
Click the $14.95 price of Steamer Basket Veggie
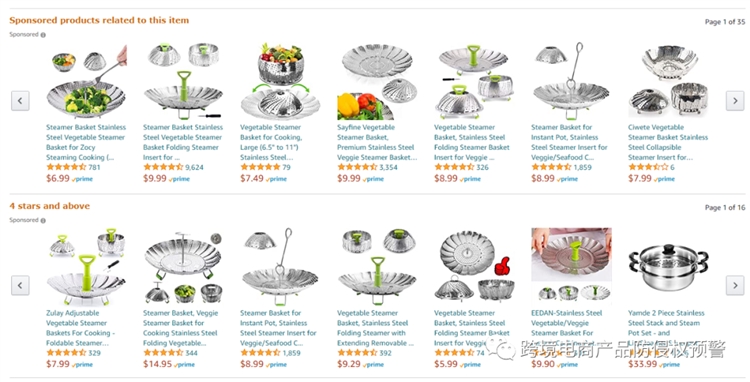click(x=157, y=364)
